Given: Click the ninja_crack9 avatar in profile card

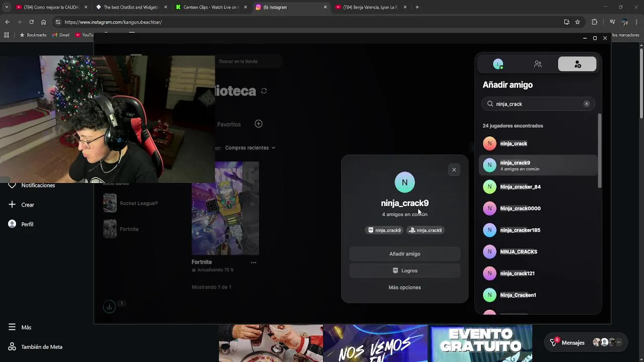Looking at the screenshot, I should click(x=405, y=183).
